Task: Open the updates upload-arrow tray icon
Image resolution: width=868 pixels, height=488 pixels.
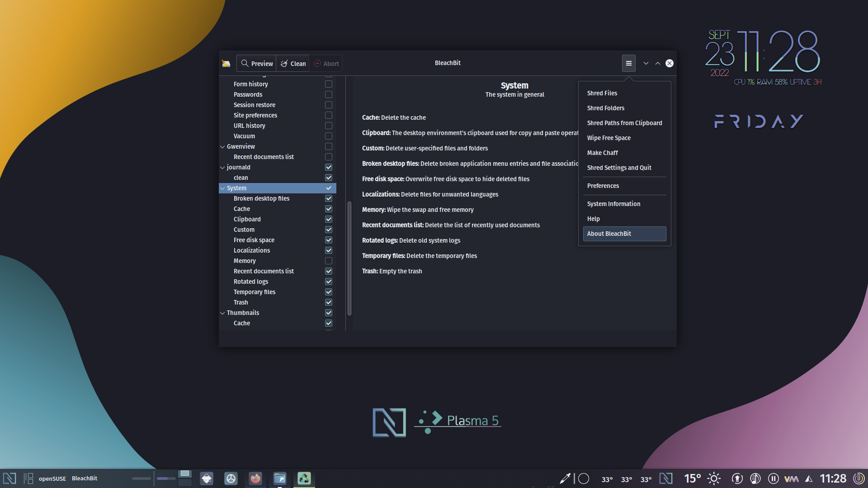Action: pos(737,479)
